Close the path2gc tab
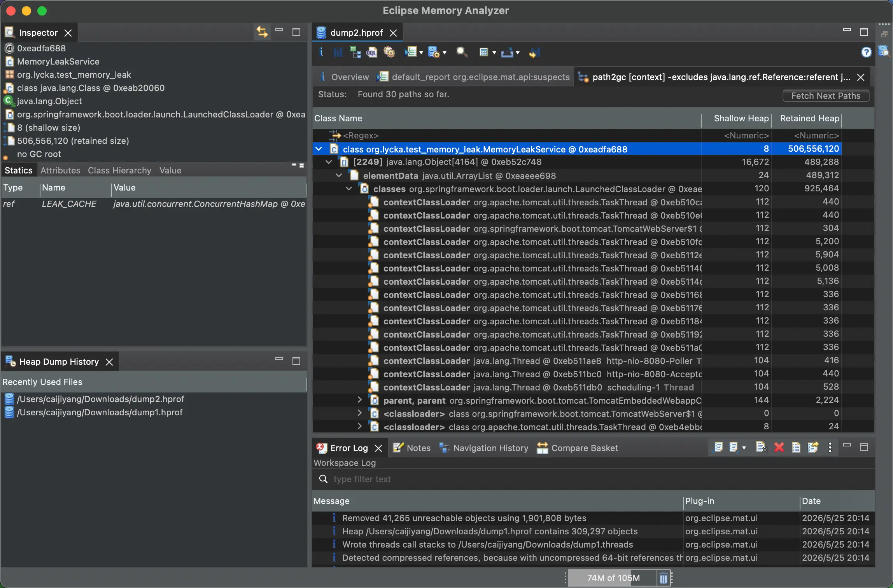 861,77
